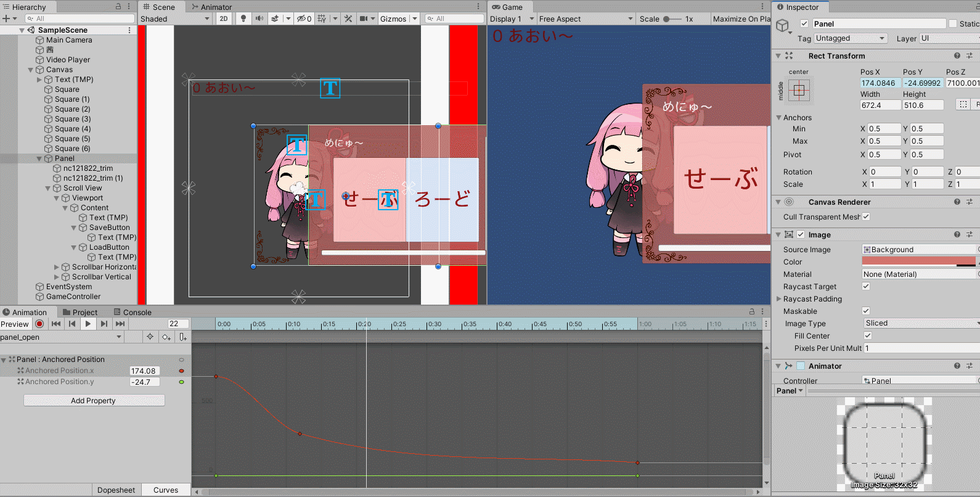Image resolution: width=980 pixels, height=497 pixels.
Task: Toggle Maskable checkbox
Action: tap(866, 311)
